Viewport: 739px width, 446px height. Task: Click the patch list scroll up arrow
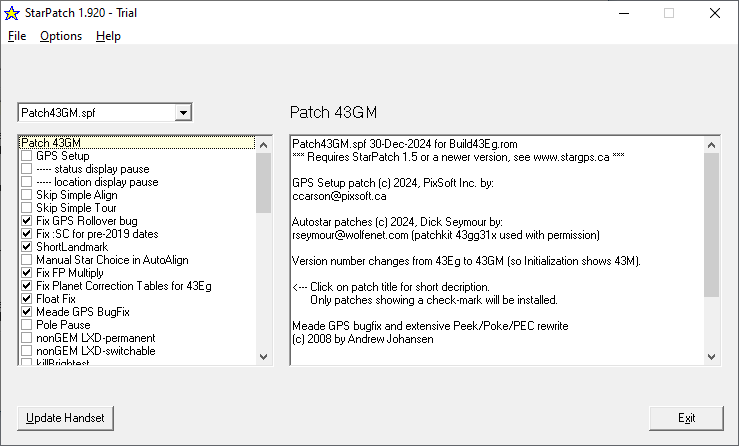point(263,145)
